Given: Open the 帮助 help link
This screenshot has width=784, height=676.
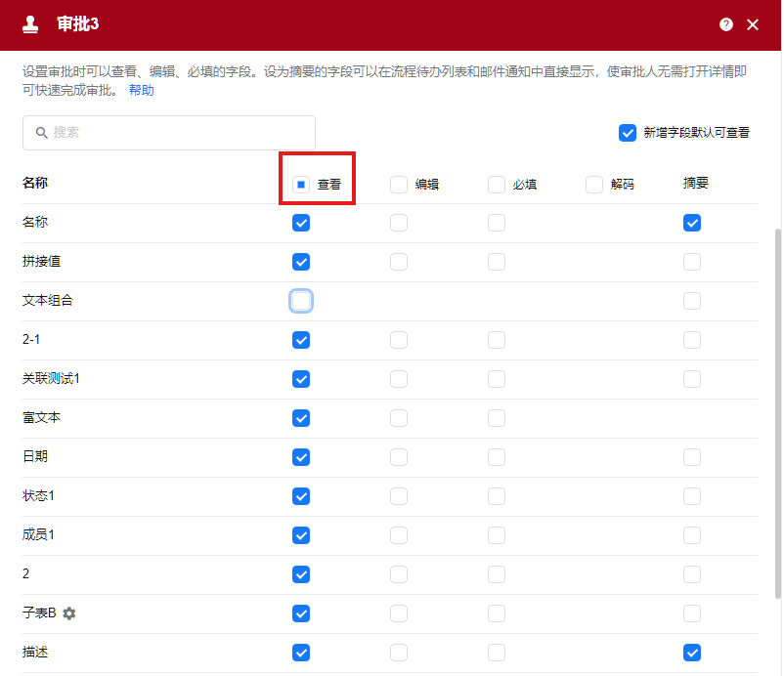Looking at the screenshot, I should pos(142,91).
